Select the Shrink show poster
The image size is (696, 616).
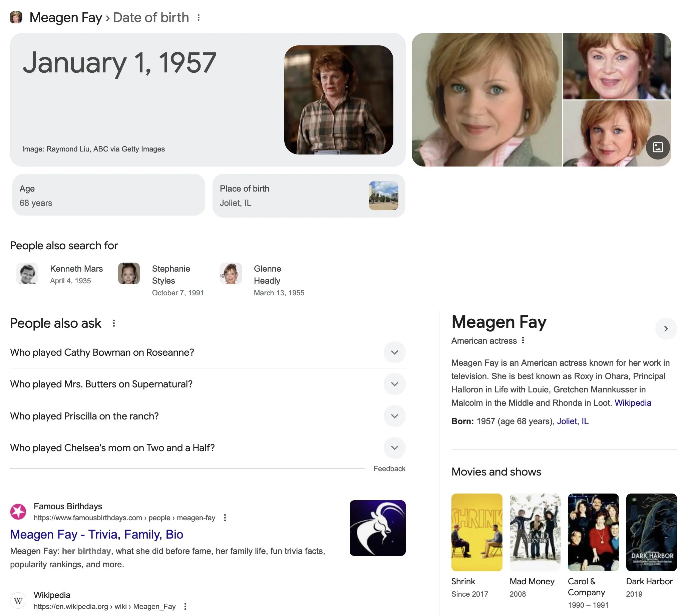tap(476, 532)
